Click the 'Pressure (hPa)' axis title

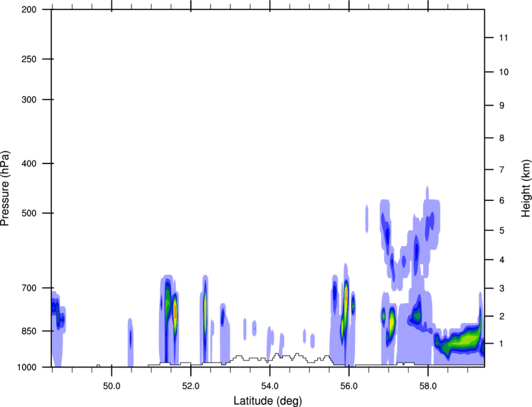[x=5, y=188]
